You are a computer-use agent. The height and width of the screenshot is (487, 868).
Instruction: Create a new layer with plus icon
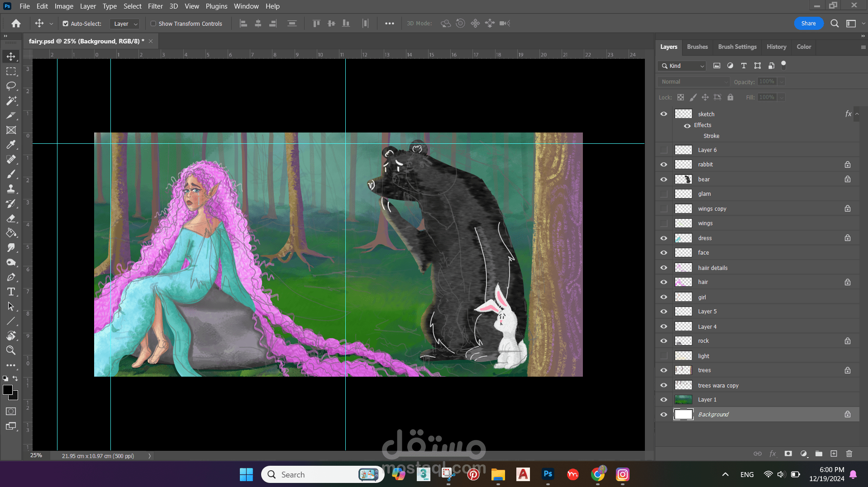tap(834, 454)
